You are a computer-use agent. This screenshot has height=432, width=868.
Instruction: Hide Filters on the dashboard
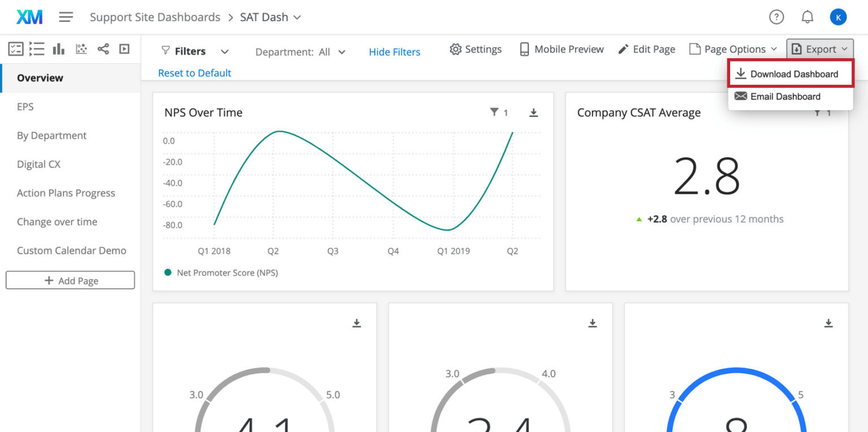click(394, 51)
